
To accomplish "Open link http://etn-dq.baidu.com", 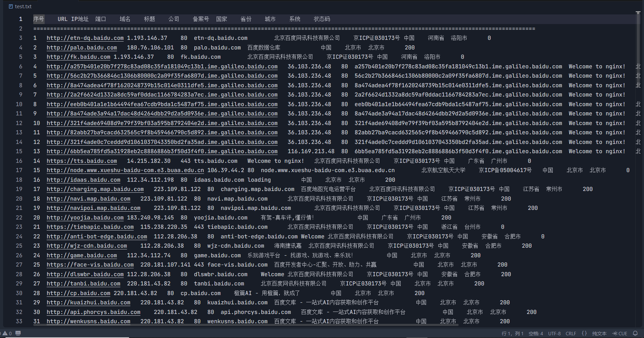I will (85, 38).
